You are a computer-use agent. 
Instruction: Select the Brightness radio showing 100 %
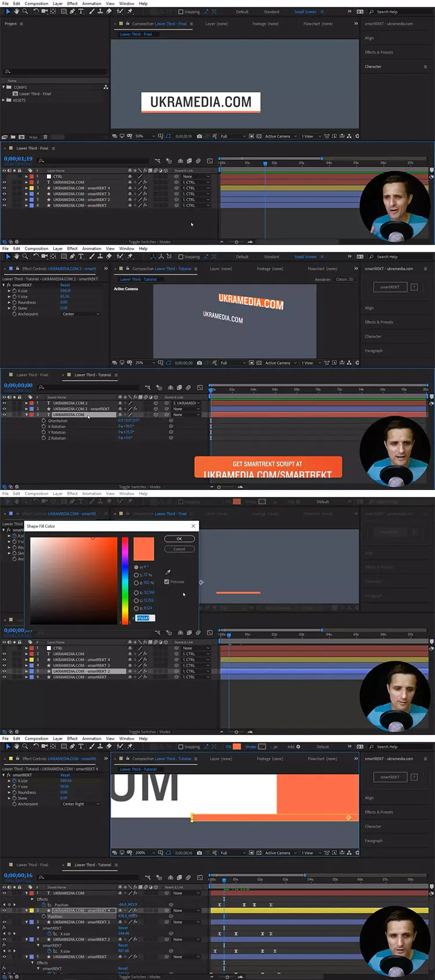(x=136, y=582)
